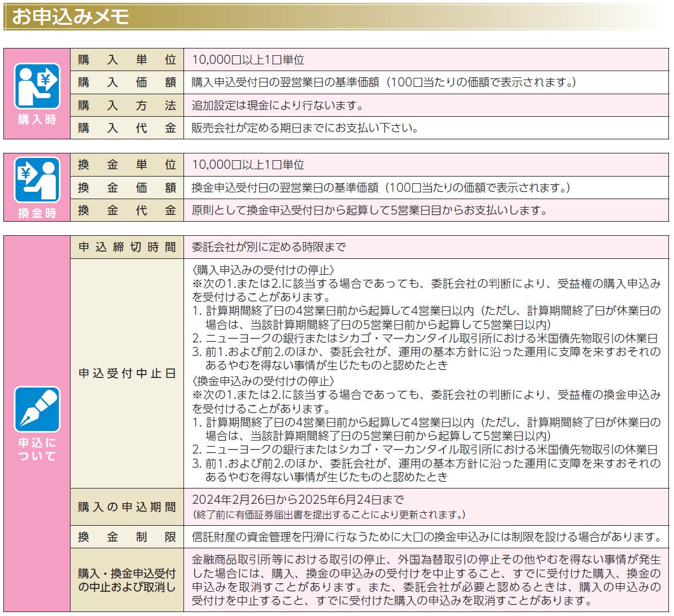Click the 〈購入申込みの受付けの停止〉 heading text
674x616 pixels.
click(x=263, y=270)
